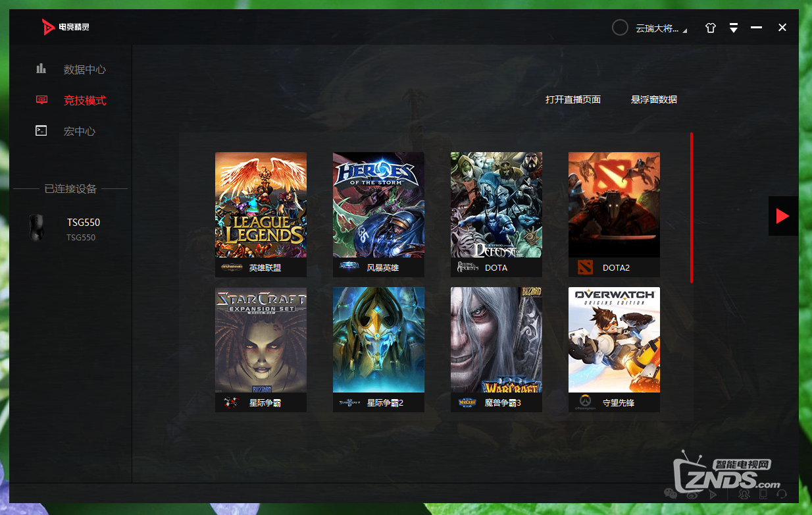This screenshot has height=515, width=812.
Task: Click the 英雄联盟 label text
Action: pos(265,268)
